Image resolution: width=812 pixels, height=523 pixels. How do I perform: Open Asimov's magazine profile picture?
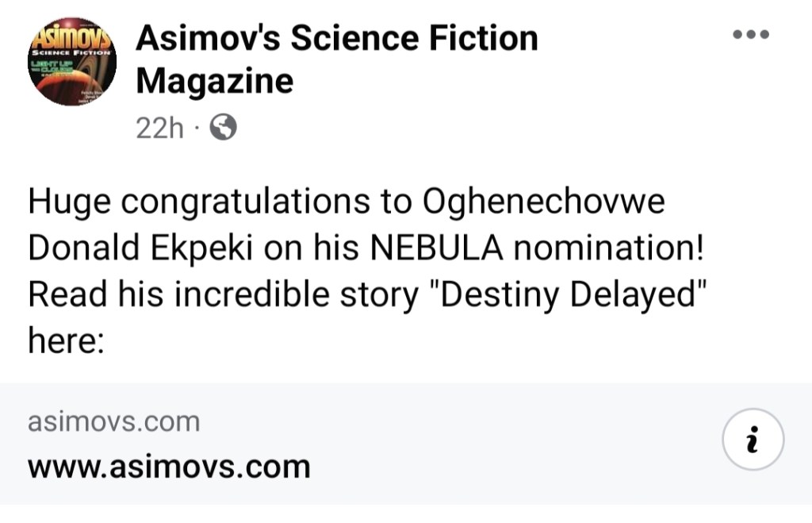tap(72, 61)
